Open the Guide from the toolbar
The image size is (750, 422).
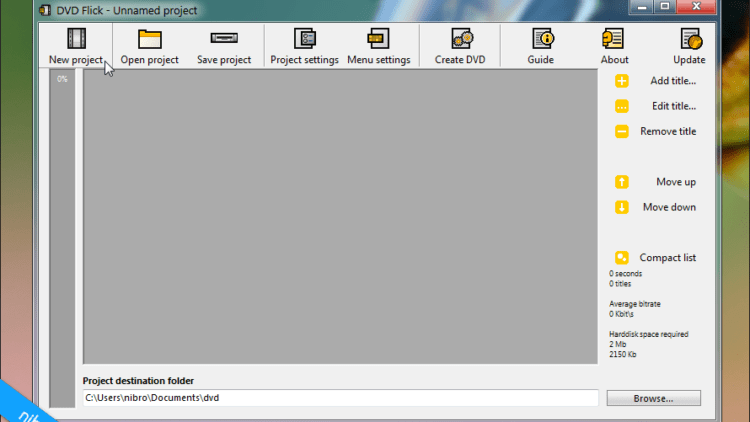tap(541, 39)
